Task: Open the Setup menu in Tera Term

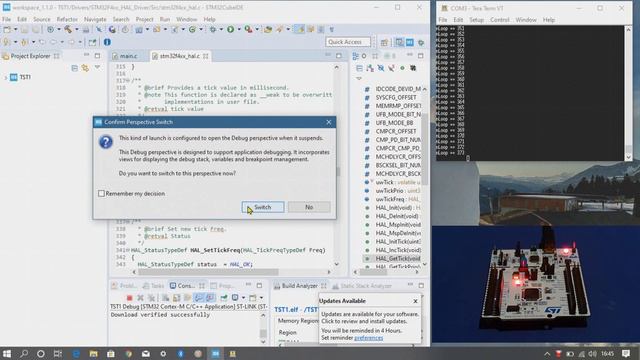Action: pyautogui.click(x=476, y=20)
